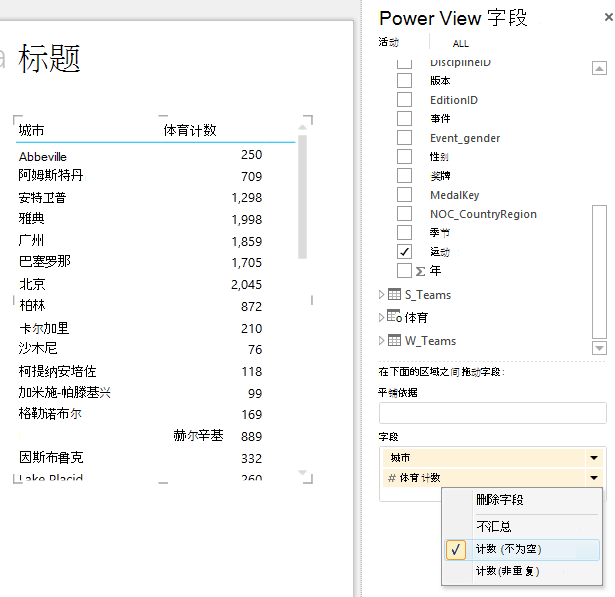Click the 卡尔加里 city cell
615x597 pixels.
[x=44, y=328]
